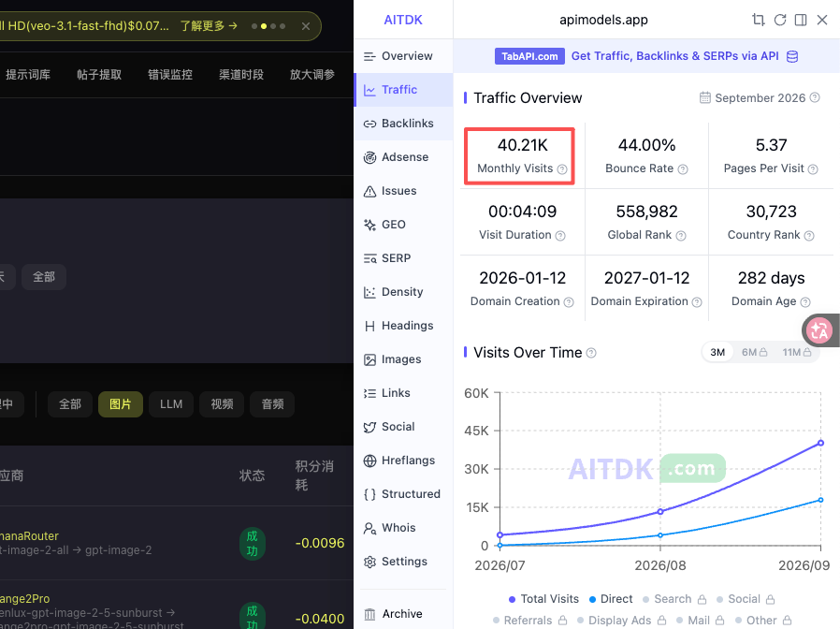Switch to the 提示词库 tab
Image resolution: width=840 pixels, height=629 pixels.
[x=28, y=75]
